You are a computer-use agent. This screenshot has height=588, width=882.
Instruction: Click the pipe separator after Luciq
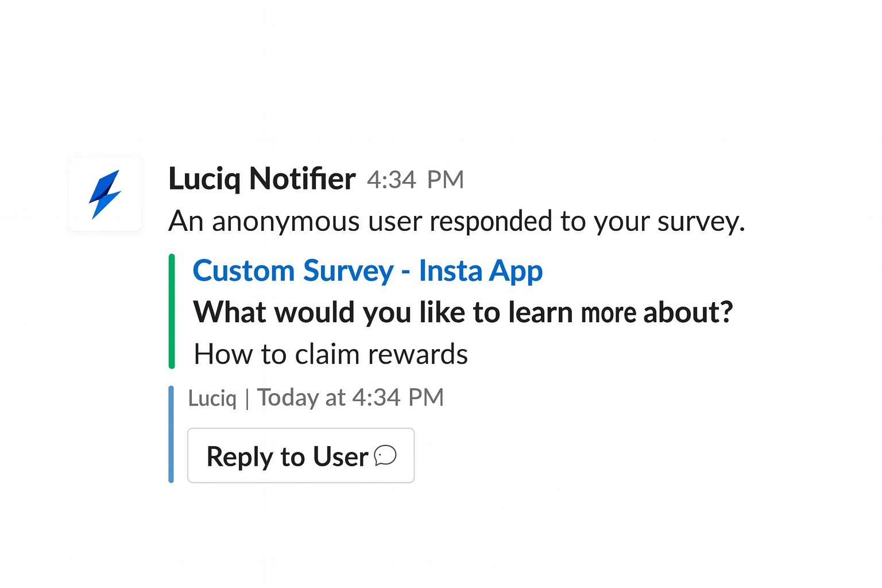pyautogui.click(x=247, y=399)
